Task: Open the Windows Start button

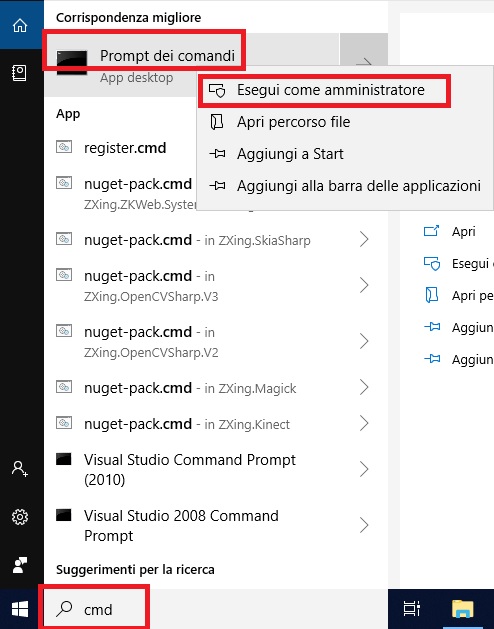Action: pos(20,609)
